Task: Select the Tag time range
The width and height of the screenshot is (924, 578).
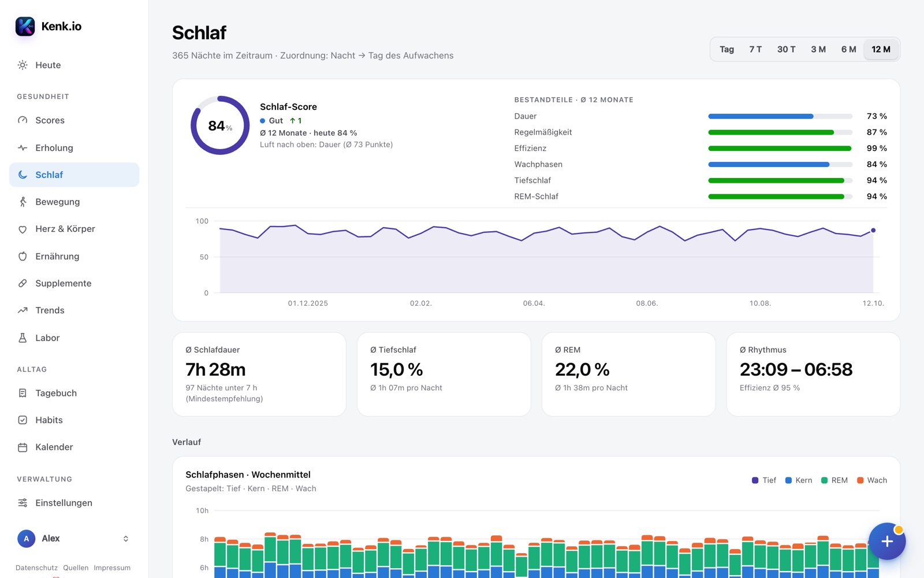Action: [726, 50]
